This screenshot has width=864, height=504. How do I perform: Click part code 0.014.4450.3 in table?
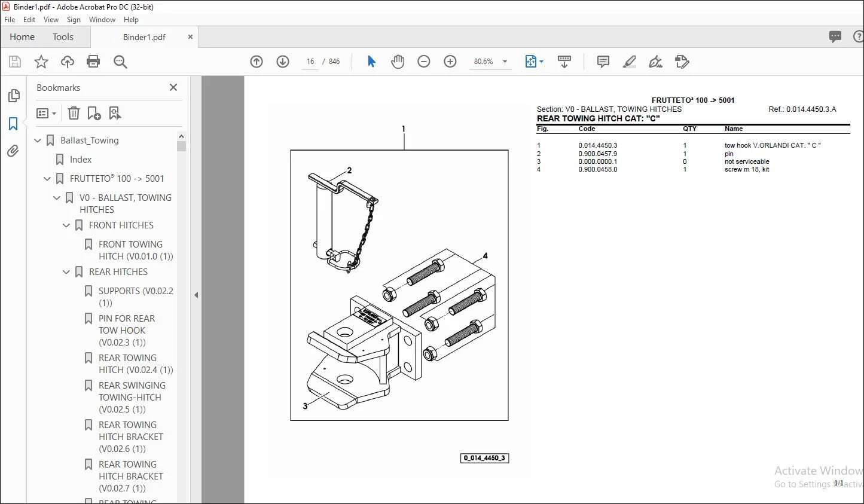pos(598,145)
